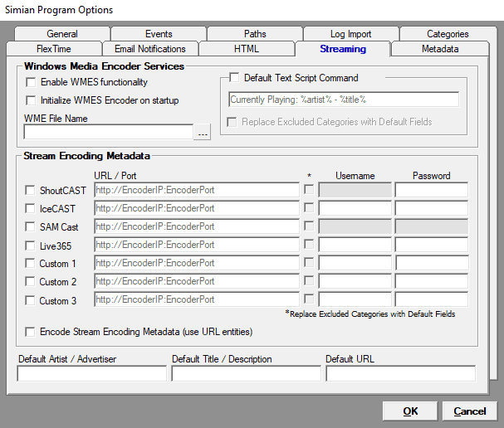Click the Live365 Password field

click(432, 245)
